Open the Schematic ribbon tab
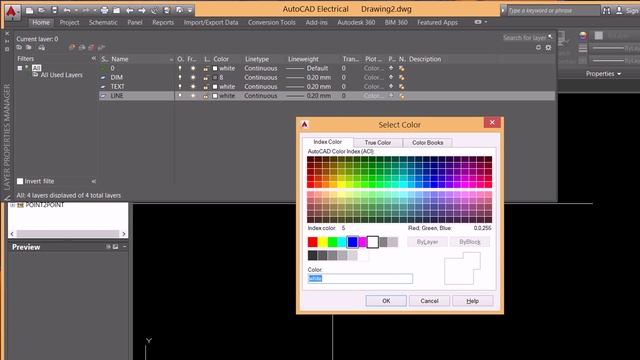Screen dimensions: 640x360 (103, 22)
